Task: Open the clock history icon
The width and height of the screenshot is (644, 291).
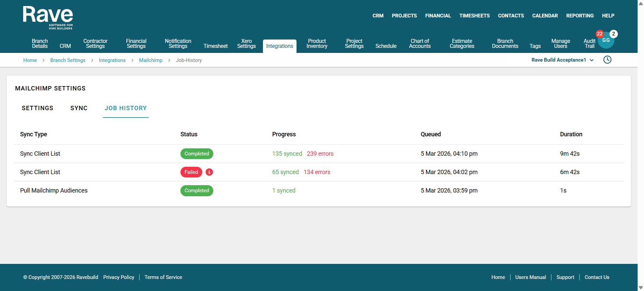Action: click(x=607, y=60)
